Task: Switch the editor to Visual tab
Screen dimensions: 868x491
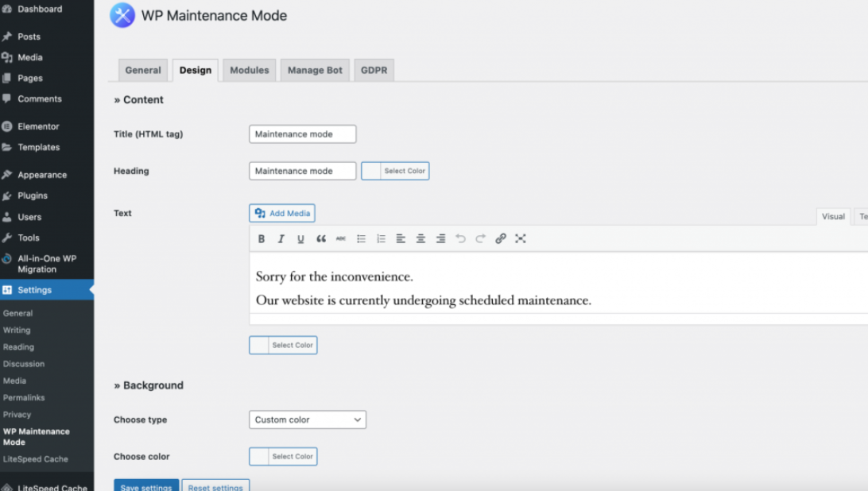Action: tap(833, 216)
